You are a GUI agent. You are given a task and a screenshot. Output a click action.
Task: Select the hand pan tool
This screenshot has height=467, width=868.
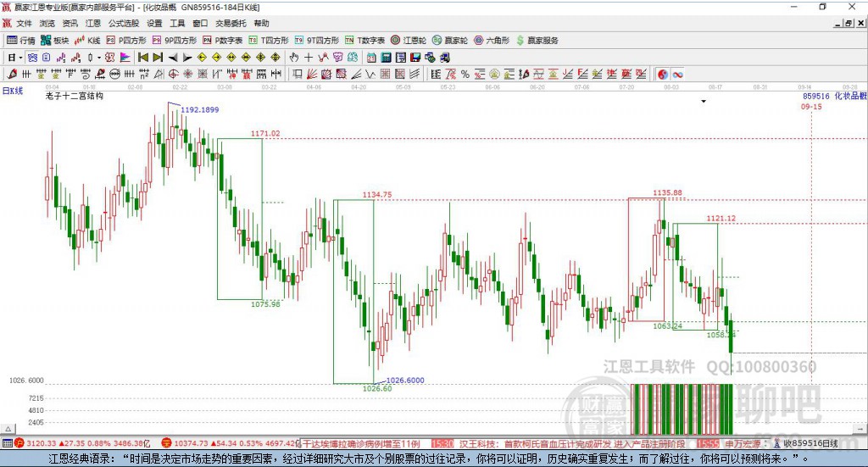(x=294, y=58)
